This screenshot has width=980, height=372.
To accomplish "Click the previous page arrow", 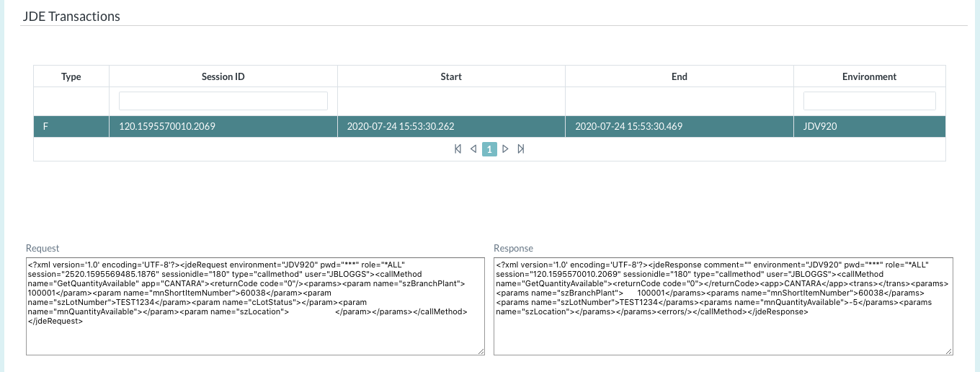I will pyautogui.click(x=473, y=149).
